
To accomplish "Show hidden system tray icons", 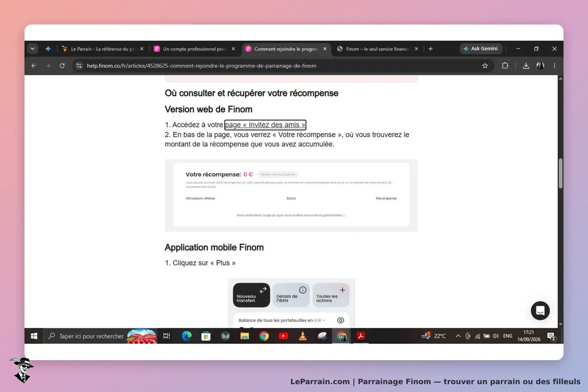I will click(x=458, y=336).
